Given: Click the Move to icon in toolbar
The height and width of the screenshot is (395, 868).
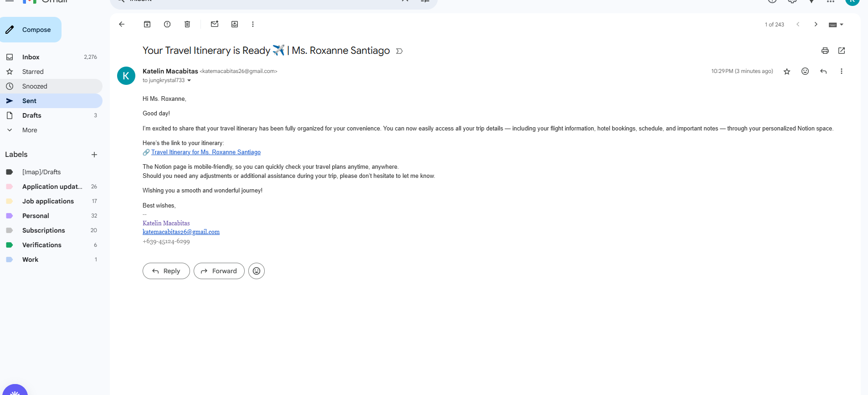Looking at the screenshot, I should point(235,24).
